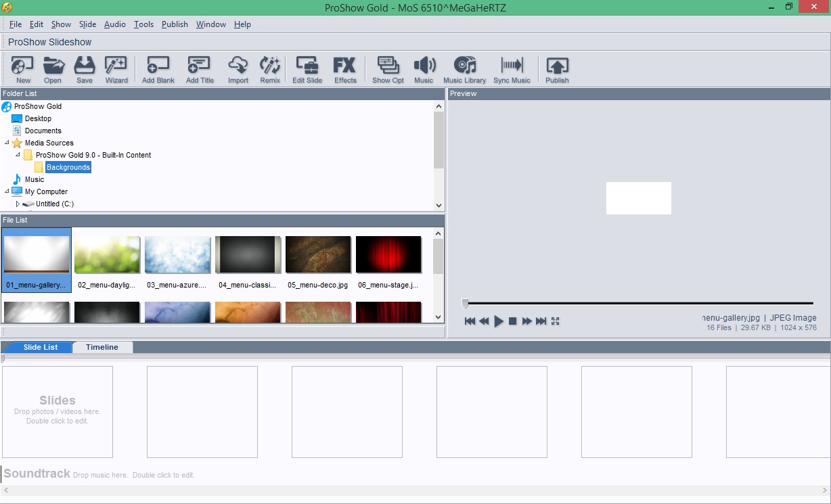This screenshot has height=504, width=831.
Task: Click the first empty Slides placeholder
Action: 58,412
